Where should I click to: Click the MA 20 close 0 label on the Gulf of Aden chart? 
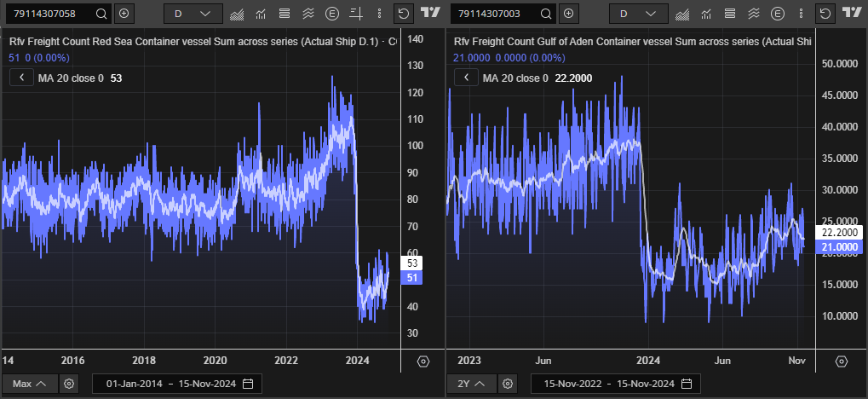point(515,78)
